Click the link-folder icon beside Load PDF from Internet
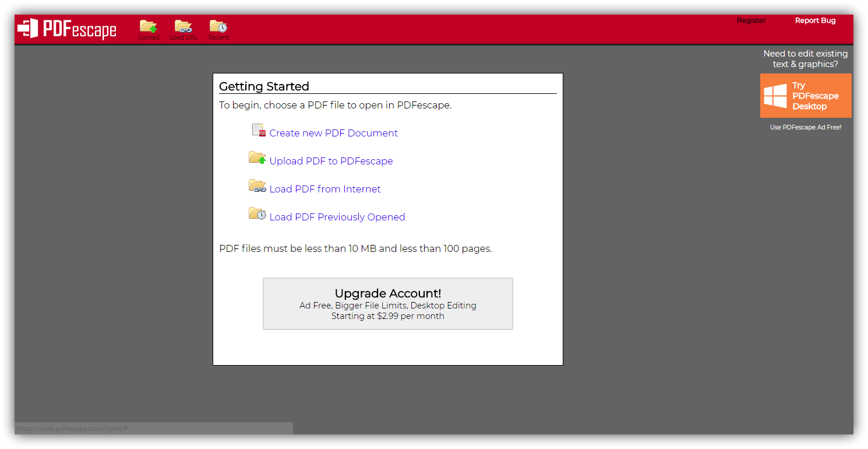Screen dimensions: 868x449 (x=257, y=186)
